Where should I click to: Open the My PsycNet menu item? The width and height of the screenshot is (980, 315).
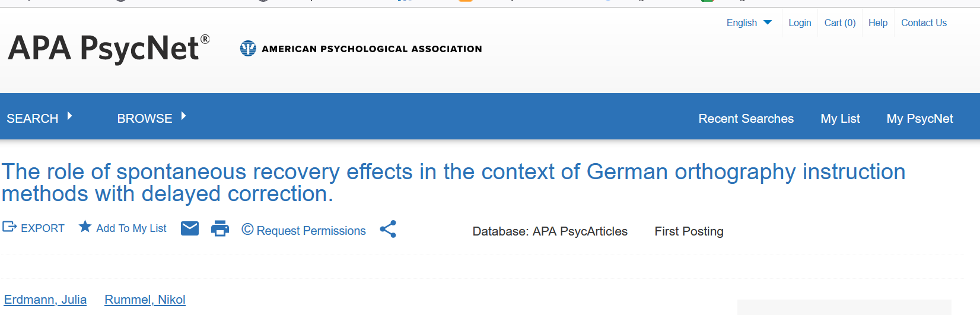pos(919,119)
